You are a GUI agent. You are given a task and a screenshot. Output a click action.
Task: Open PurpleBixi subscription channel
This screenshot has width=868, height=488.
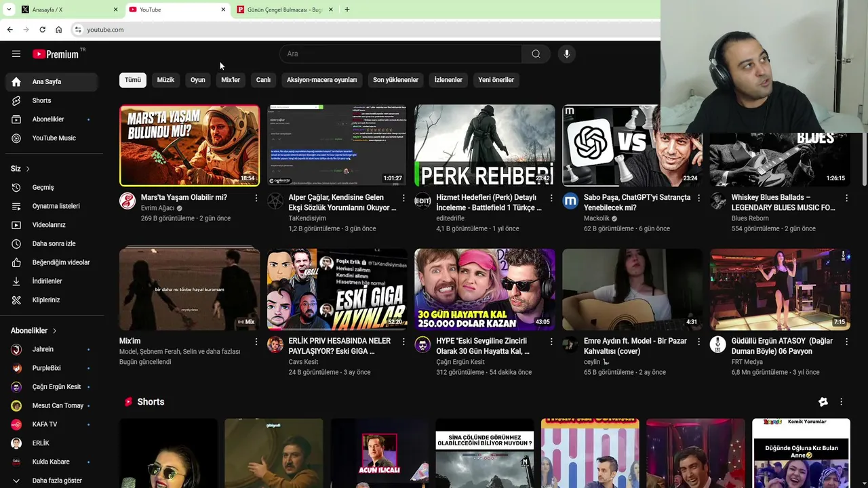[x=52, y=368]
